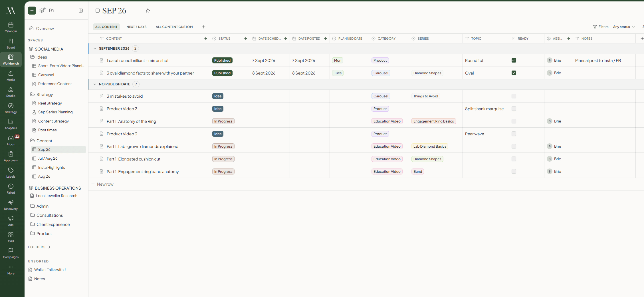The image size is (644, 297).
Task: Collapse the No Publish Date group
Action: point(95,84)
